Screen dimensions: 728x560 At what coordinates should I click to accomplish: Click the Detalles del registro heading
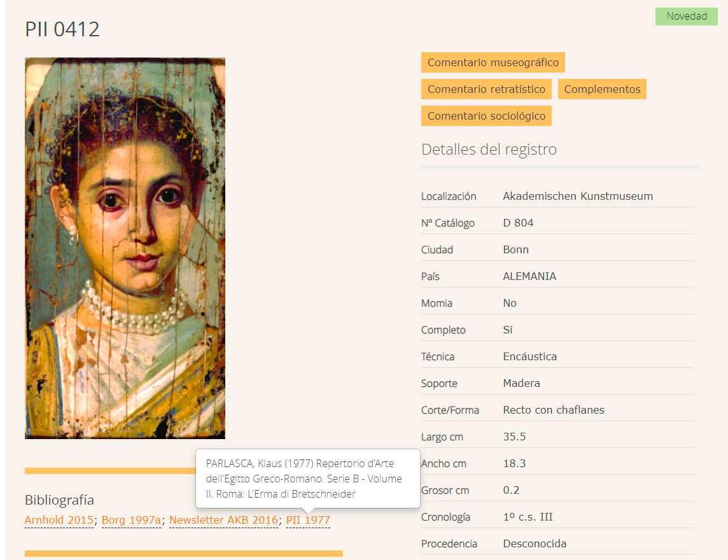pyautogui.click(x=489, y=150)
